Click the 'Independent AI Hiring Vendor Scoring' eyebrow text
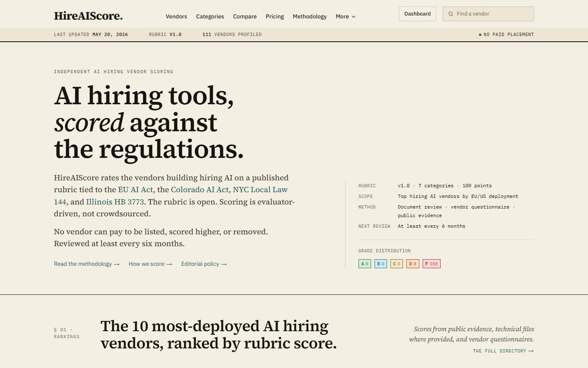Screen dimensions: 588x368 (x=114, y=72)
